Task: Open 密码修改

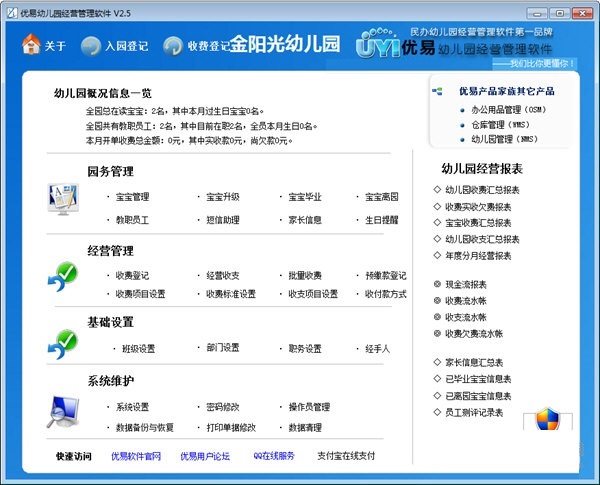Action: coord(223,407)
